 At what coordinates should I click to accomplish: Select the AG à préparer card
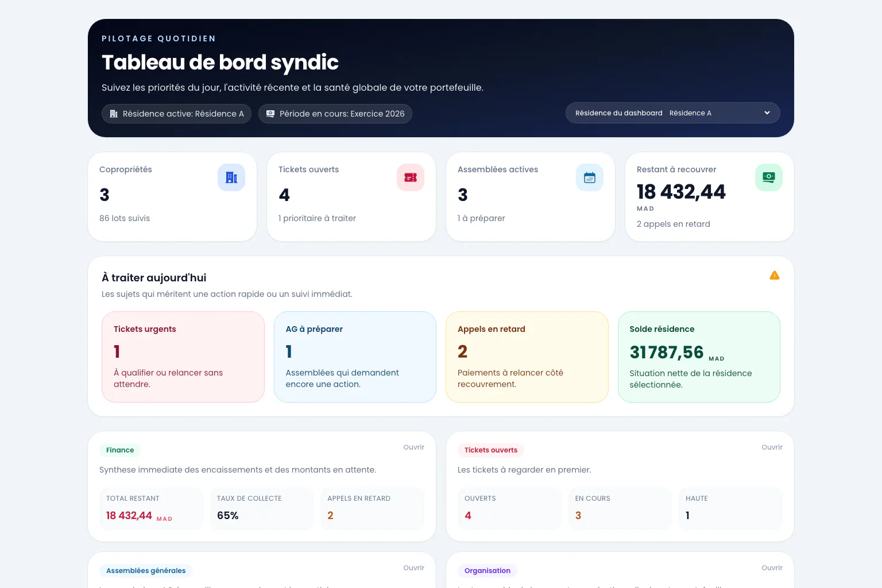[x=355, y=357]
